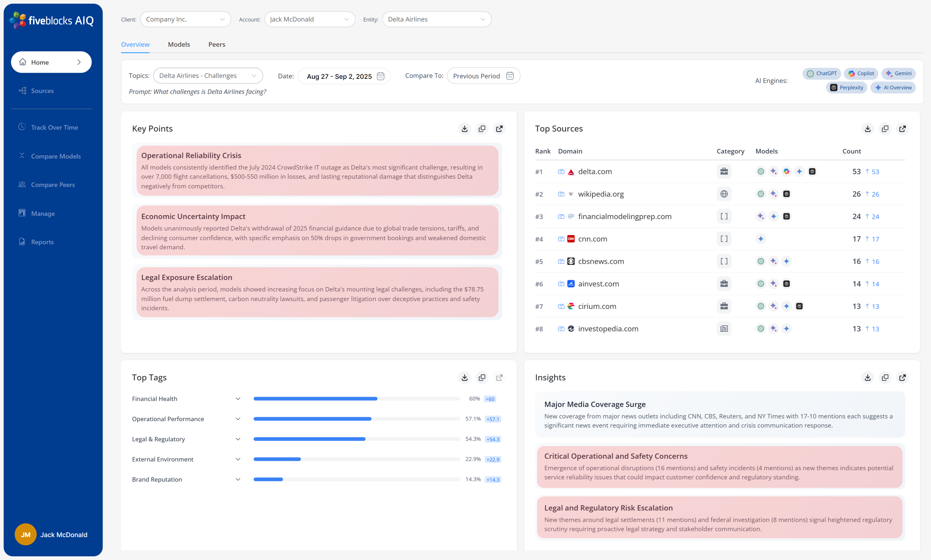Open the Compare To calendar icon

510,76
